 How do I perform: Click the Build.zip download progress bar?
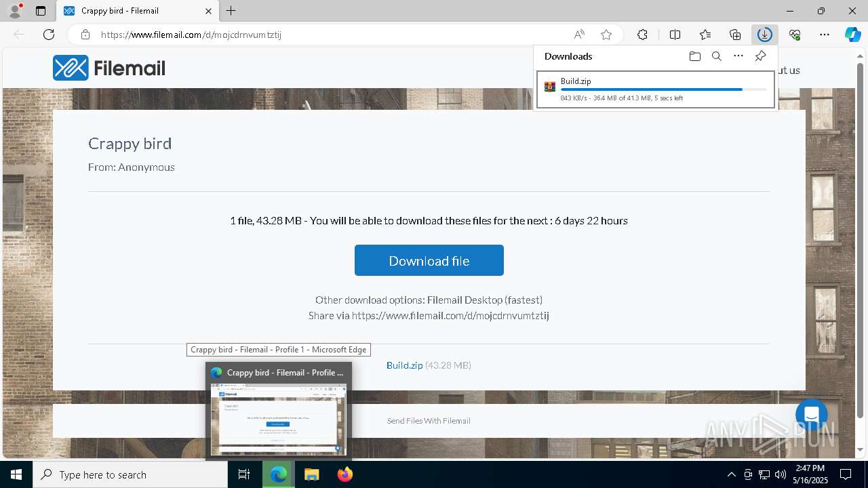[x=664, y=89]
